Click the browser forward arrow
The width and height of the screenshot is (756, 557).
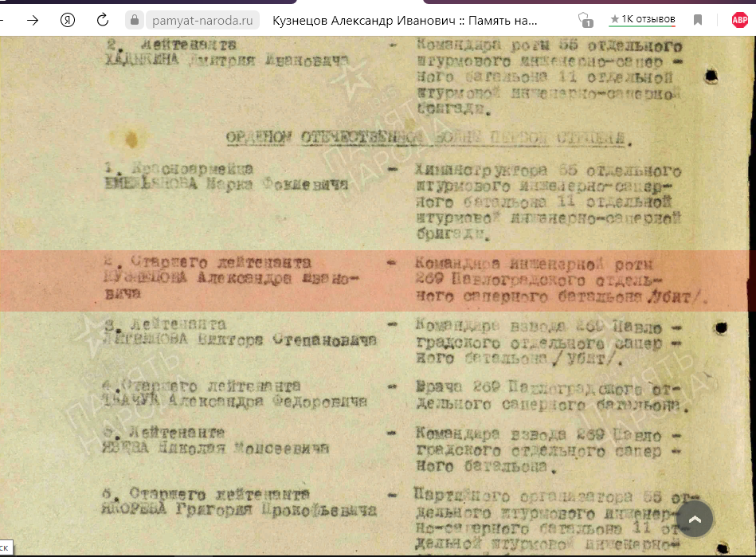[33, 20]
